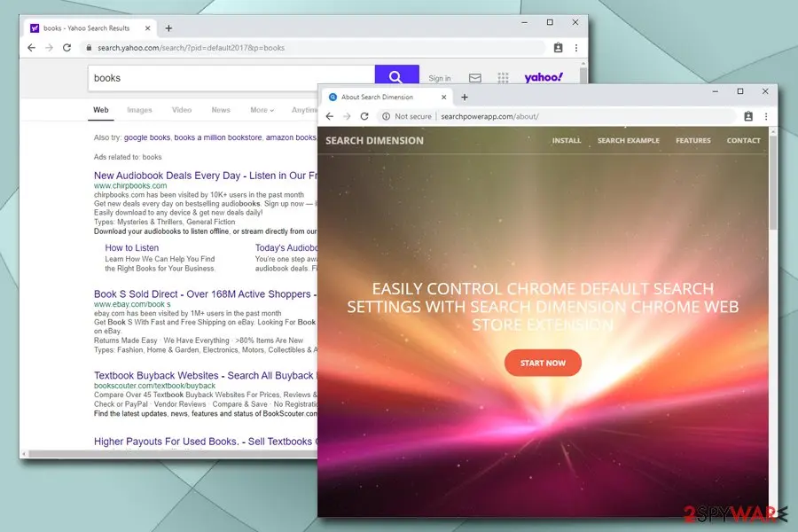Image resolution: width=798 pixels, height=532 pixels.
Task: Click Yahoo window address bar URL
Action: (x=191, y=48)
